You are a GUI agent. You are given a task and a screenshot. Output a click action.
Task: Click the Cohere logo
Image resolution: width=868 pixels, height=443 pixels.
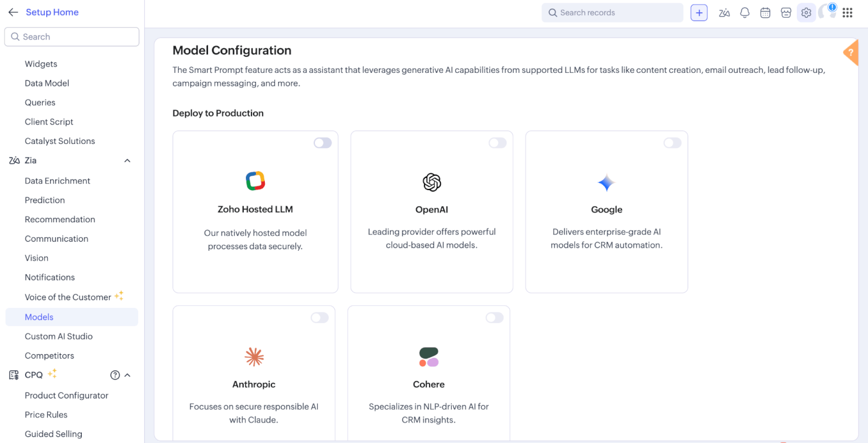429,357
